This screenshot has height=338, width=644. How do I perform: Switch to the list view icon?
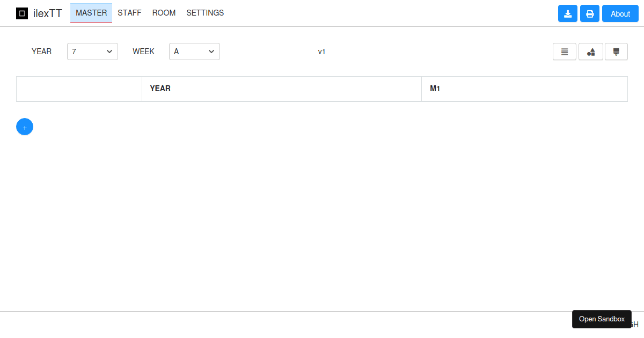(564, 52)
